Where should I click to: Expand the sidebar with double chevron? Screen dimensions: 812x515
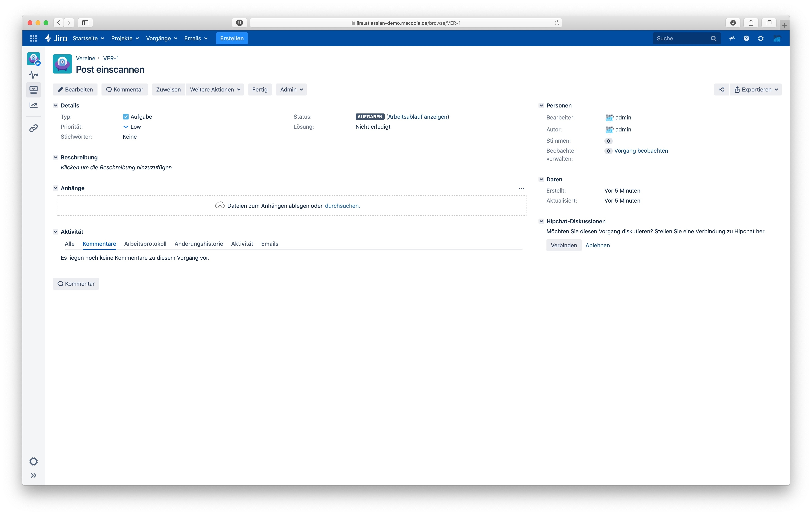click(x=33, y=475)
